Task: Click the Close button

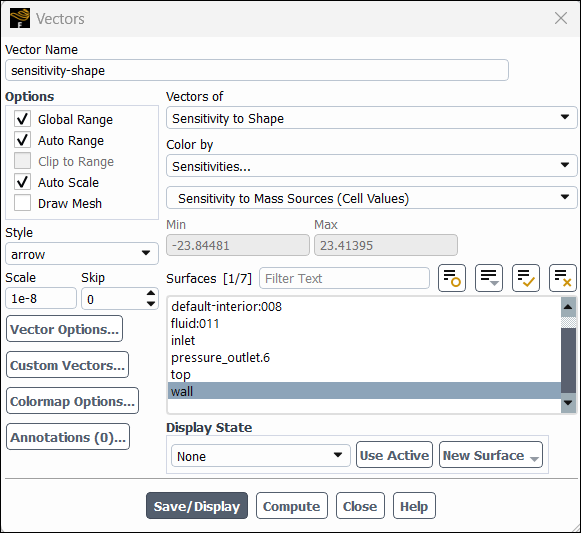Action: (x=360, y=506)
